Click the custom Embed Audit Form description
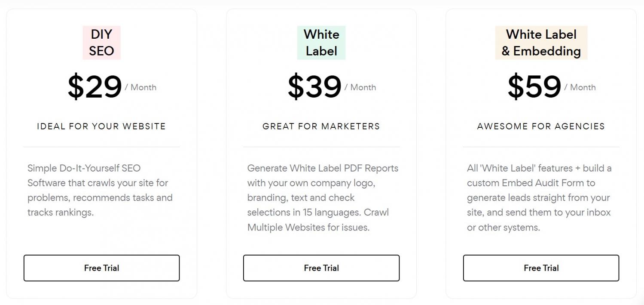 pos(539,197)
